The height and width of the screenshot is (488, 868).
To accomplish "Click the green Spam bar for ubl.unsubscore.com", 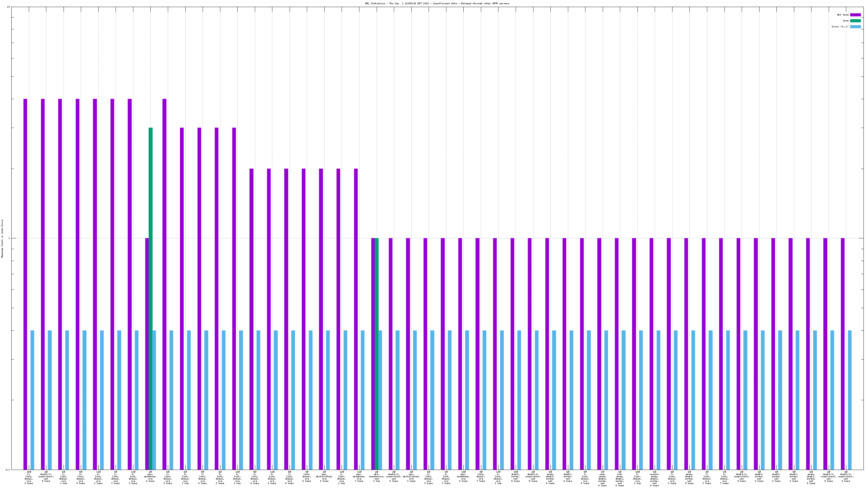I will coord(377,354).
